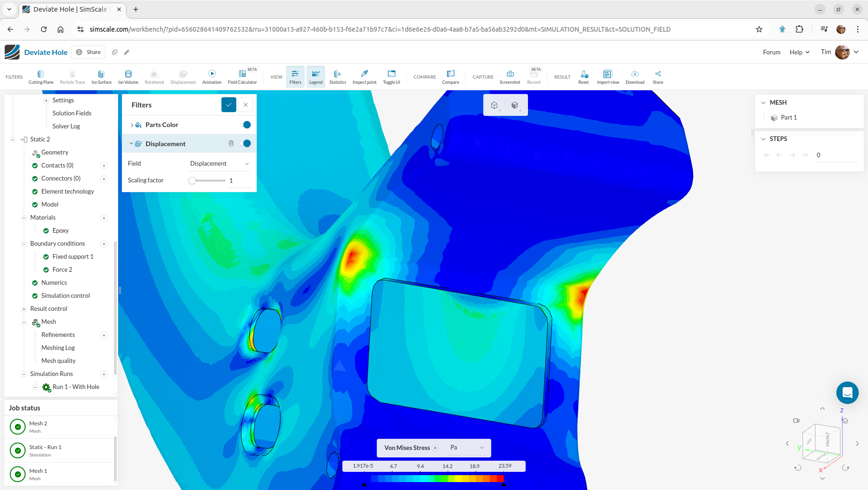
Task: Select the Cutting Plane filter tool
Action: click(x=41, y=77)
